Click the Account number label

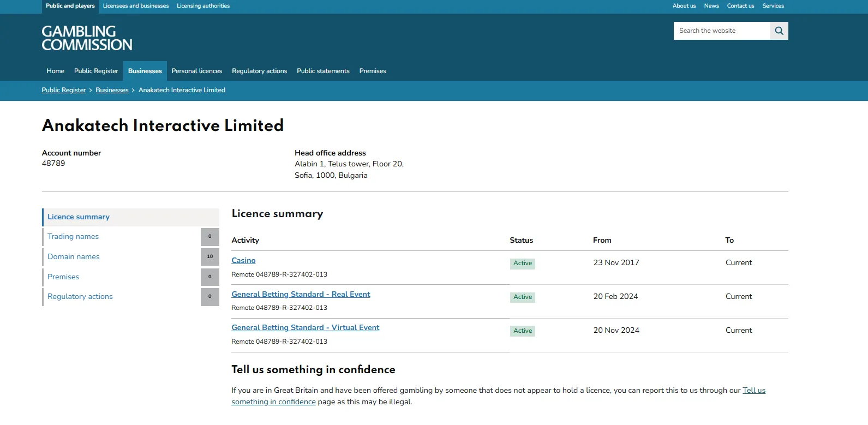(71, 153)
